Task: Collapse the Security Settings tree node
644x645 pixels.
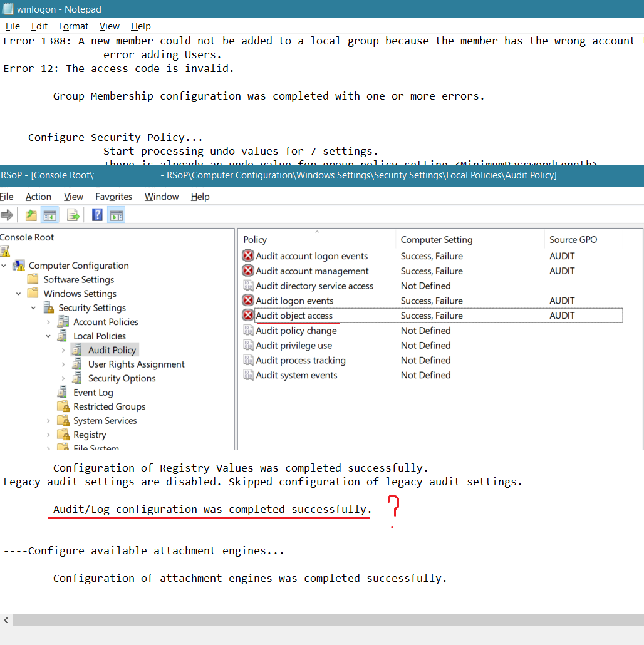Action: point(33,307)
